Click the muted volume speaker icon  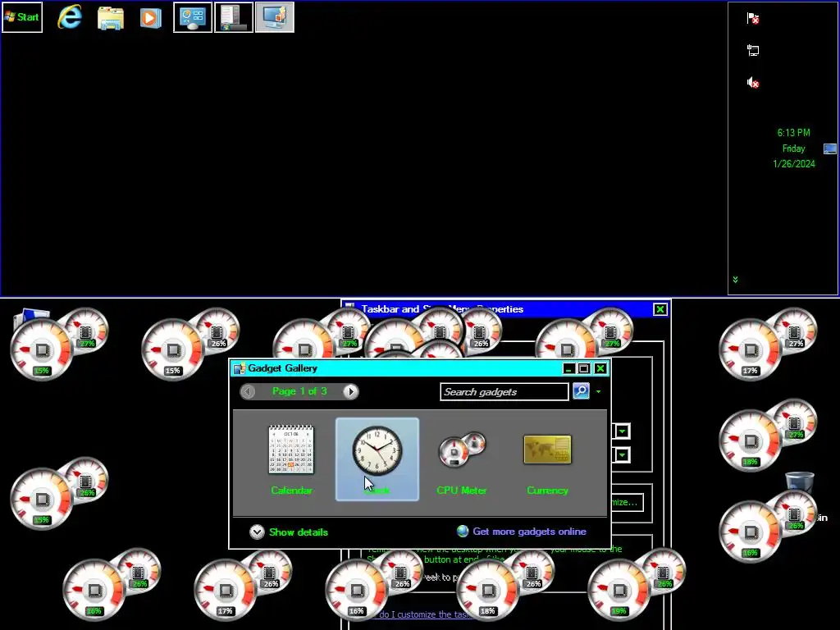753,83
